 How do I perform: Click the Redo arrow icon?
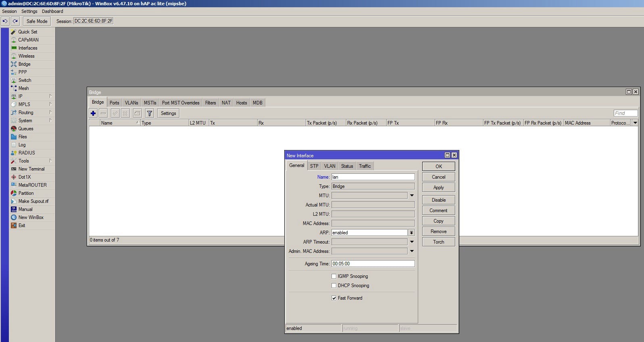coord(15,21)
